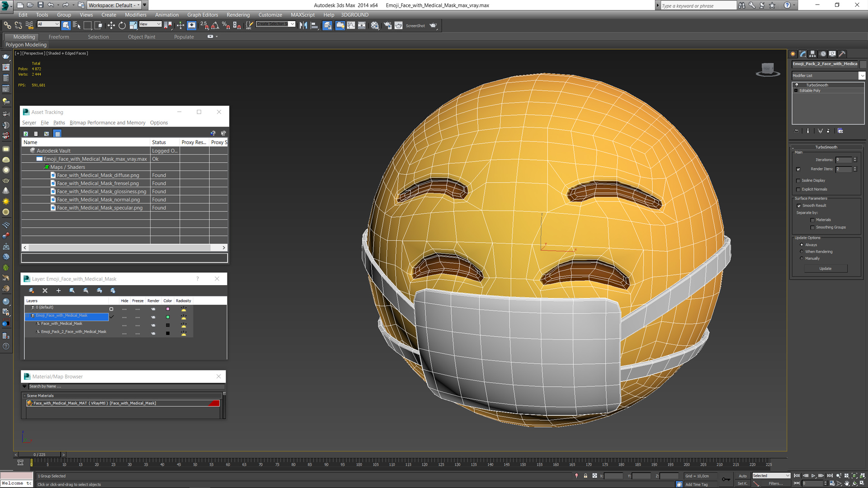Click object color swatch beside object name

point(863,64)
